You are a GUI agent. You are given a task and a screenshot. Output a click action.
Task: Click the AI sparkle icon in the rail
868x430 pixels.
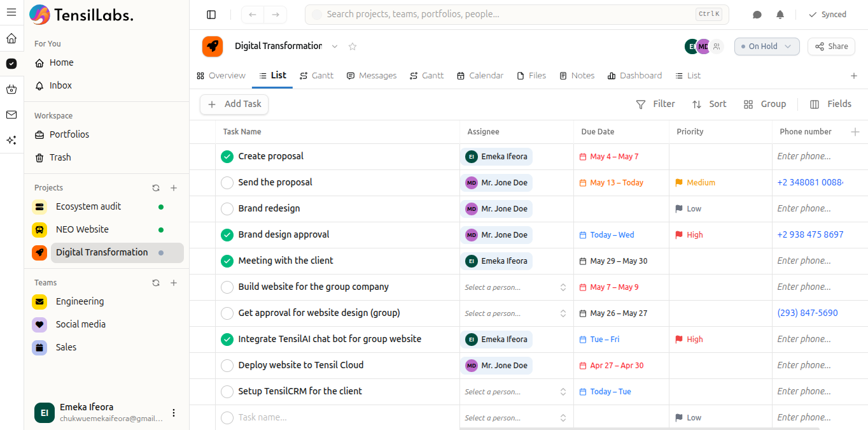coord(11,140)
